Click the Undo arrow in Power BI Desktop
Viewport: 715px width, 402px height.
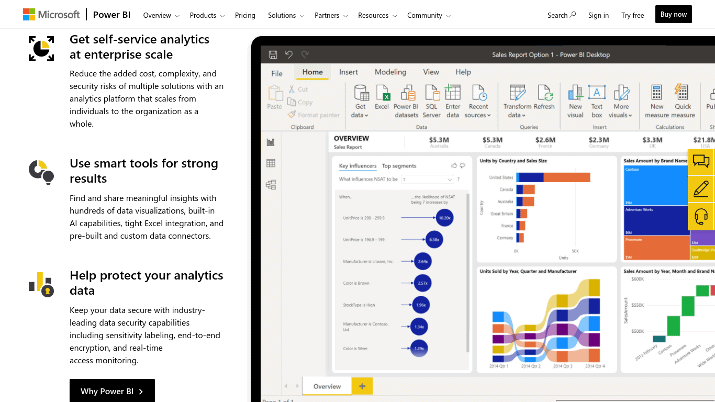click(289, 55)
